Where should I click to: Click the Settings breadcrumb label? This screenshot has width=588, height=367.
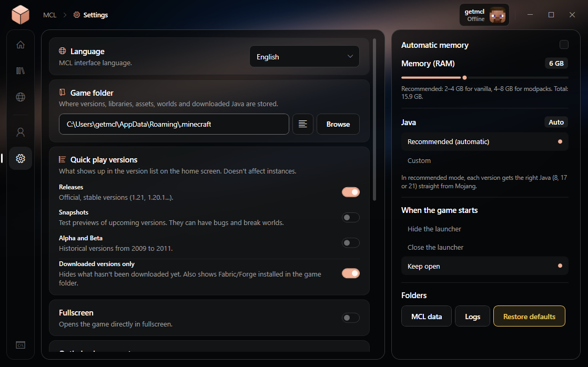96,15
